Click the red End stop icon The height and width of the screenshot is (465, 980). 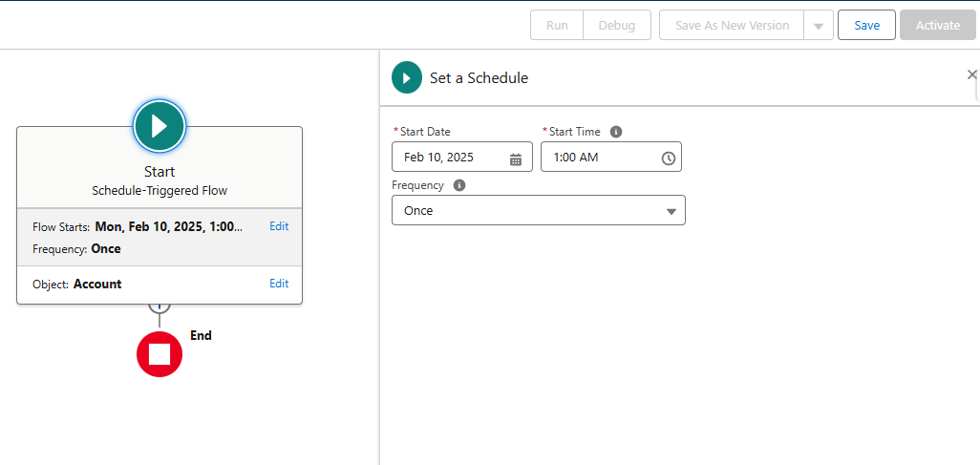(x=160, y=354)
